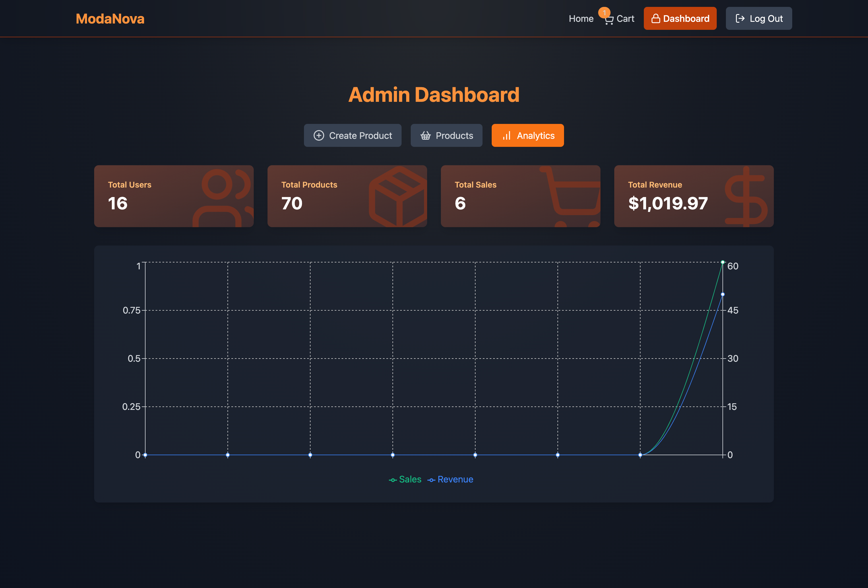Click the cart badge showing 1
Screen dimensions: 868x588
pyautogui.click(x=604, y=12)
